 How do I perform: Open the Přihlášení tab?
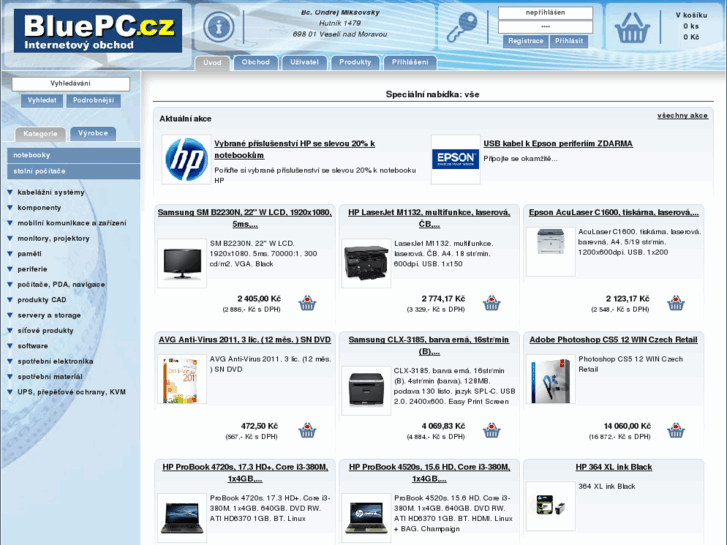coord(410,62)
